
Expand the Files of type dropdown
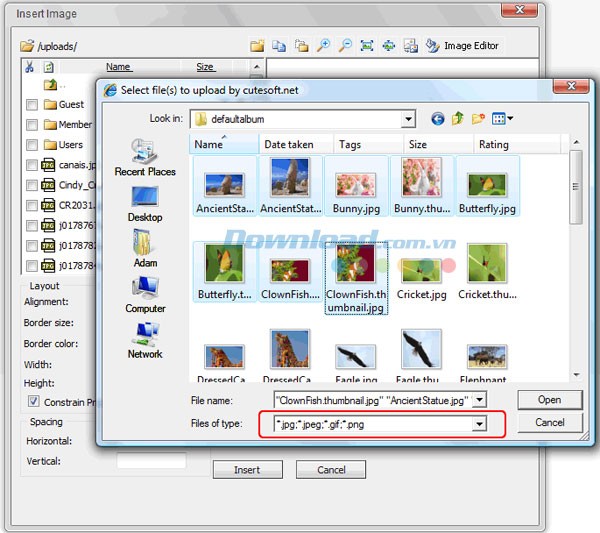(x=479, y=424)
